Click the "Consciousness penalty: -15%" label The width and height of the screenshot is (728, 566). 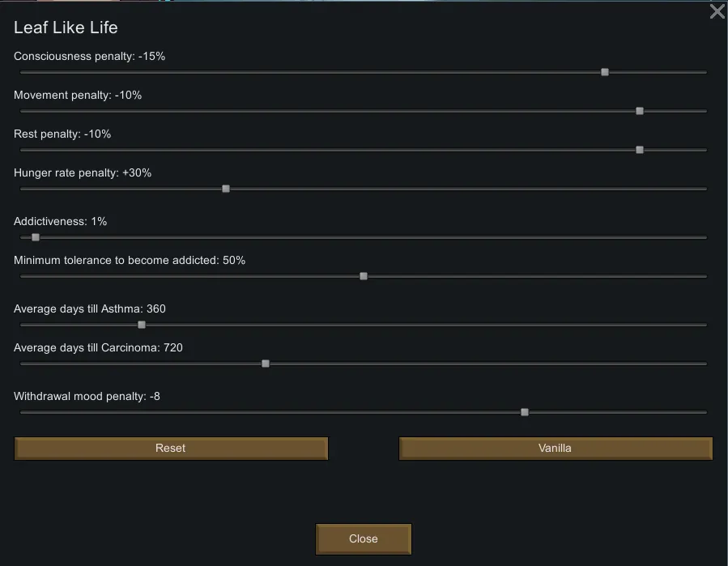click(x=89, y=57)
